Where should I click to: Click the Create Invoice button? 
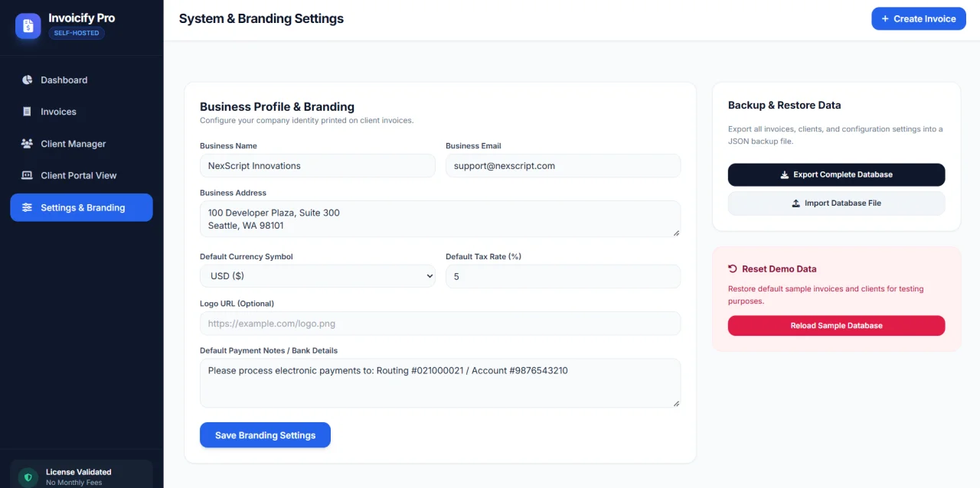pyautogui.click(x=918, y=18)
